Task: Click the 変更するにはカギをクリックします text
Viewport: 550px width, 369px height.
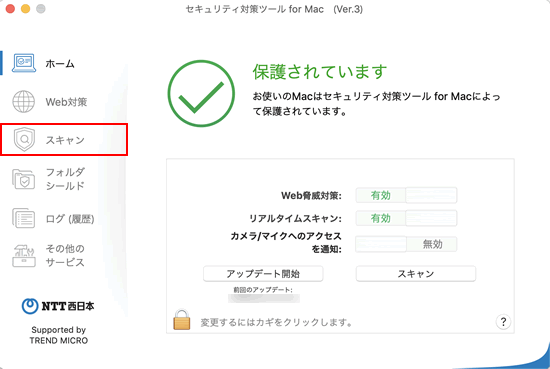Action: (x=276, y=322)
